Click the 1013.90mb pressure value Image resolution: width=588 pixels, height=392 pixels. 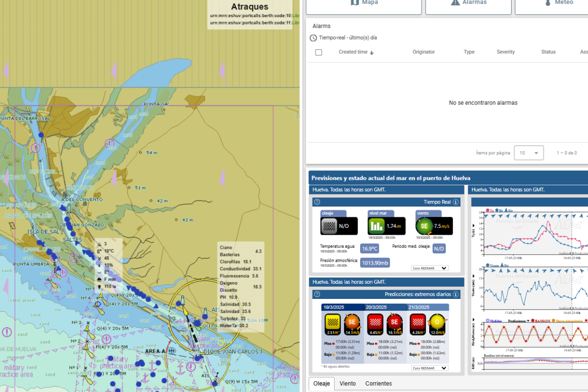tap(375, 263)
